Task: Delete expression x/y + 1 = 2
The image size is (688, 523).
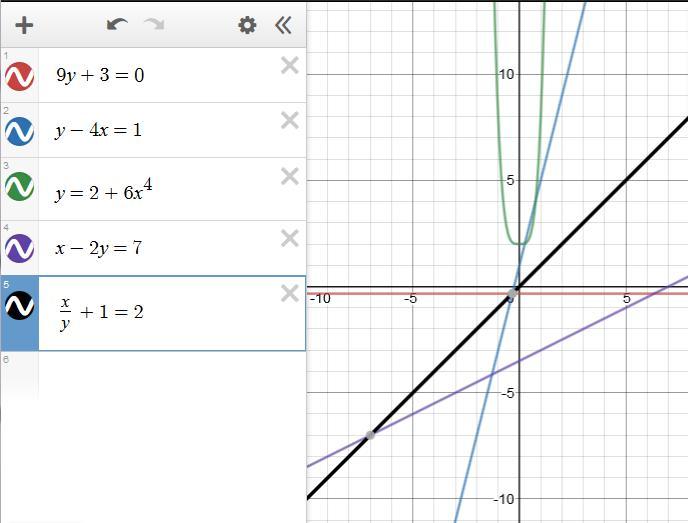Action: (290, 294)
